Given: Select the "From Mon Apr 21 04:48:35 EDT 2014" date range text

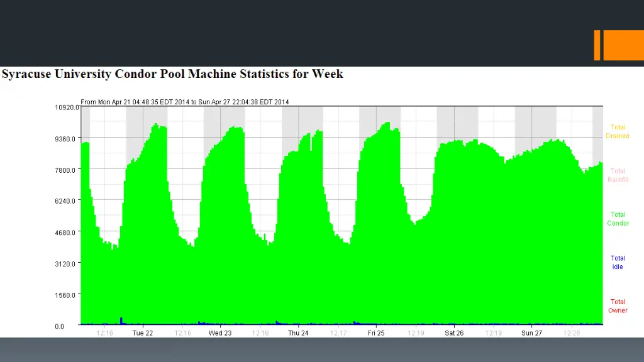Looking at the screenshot, I should [185, 102].
